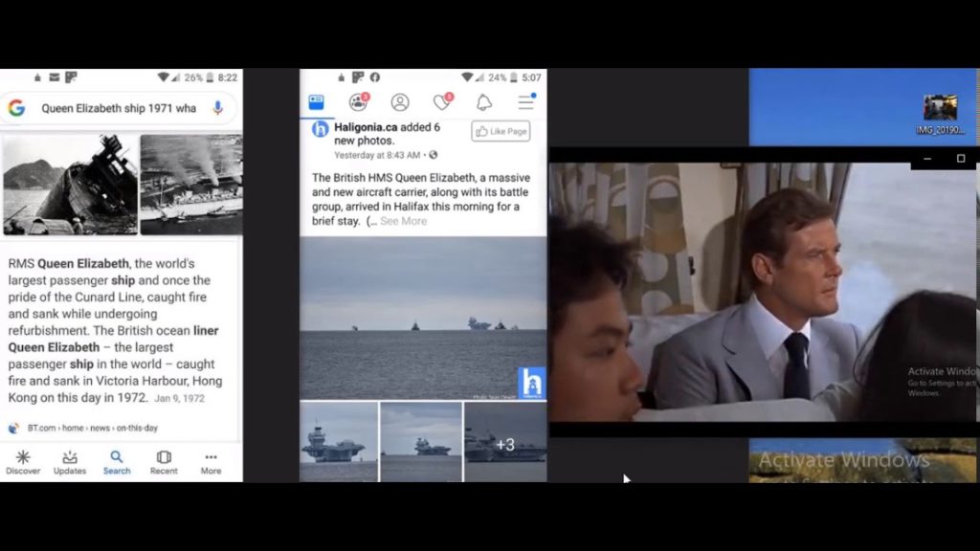Image resolution: width=980 pixels, height=551 pixels.
Task: Minimize the video player window
Action: (927, 159)
